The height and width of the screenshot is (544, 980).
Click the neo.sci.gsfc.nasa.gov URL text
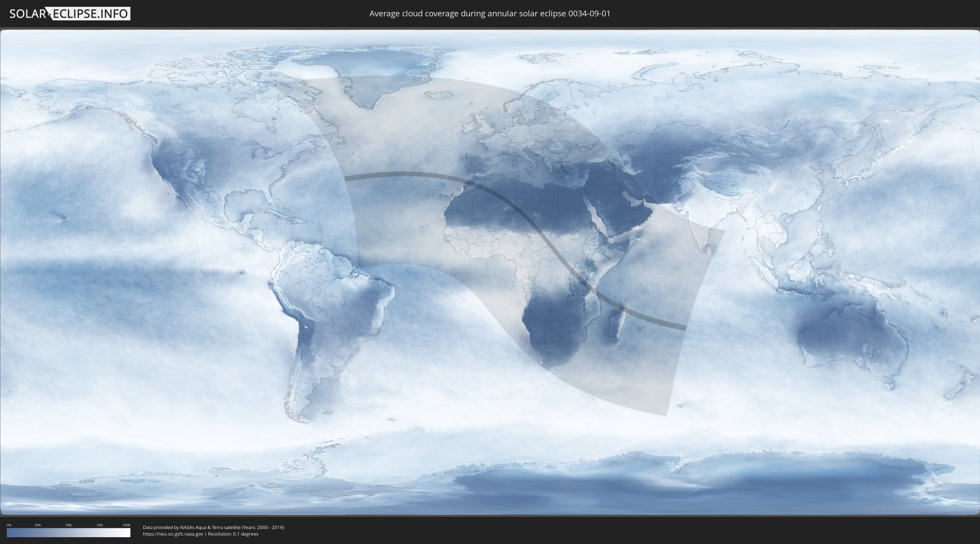pos(173,534)
